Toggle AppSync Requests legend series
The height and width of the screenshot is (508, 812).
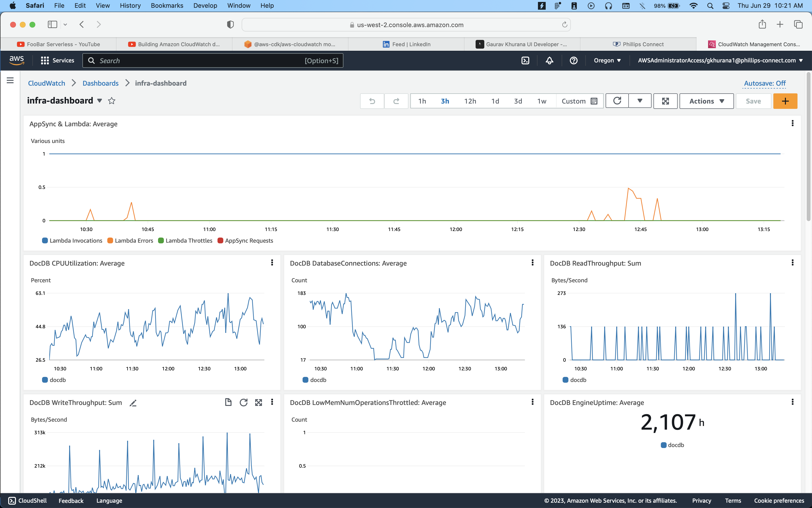[245, 240]
